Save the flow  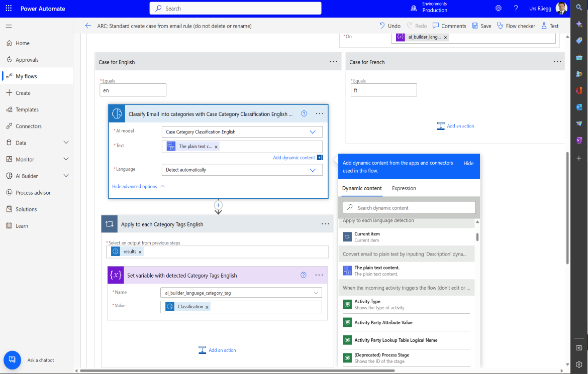pyautogui.click(x=481, y=26)
